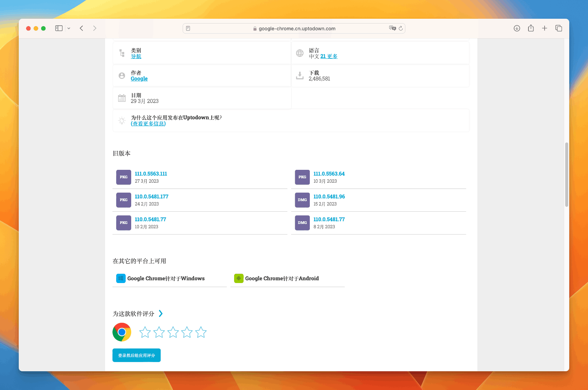Viewport: 588px width, 390px height.
Task: Click the 旧版本 heading
Action: click(x=122, y=153)
